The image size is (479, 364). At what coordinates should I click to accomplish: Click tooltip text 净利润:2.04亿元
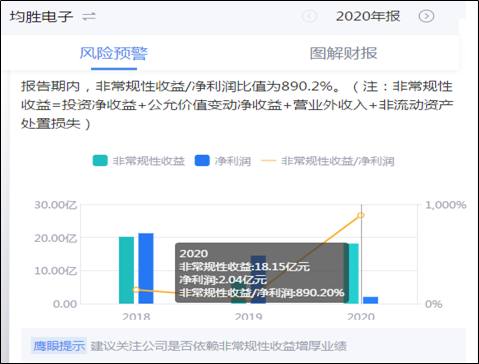[223, 280]
